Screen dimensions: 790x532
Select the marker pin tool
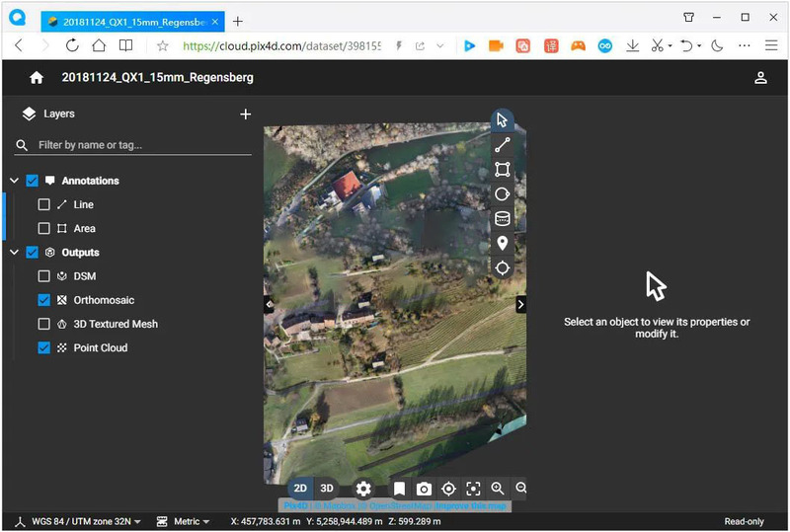(503, 244)
